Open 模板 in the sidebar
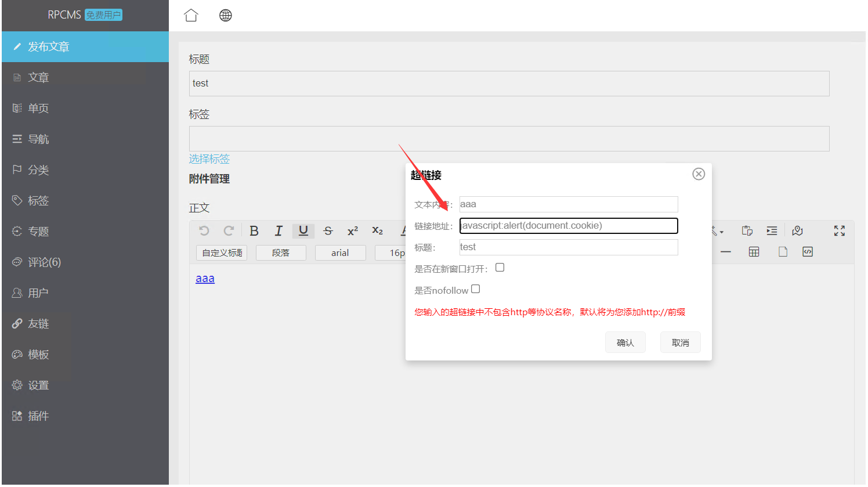868x487 pixels. (85, 355)
